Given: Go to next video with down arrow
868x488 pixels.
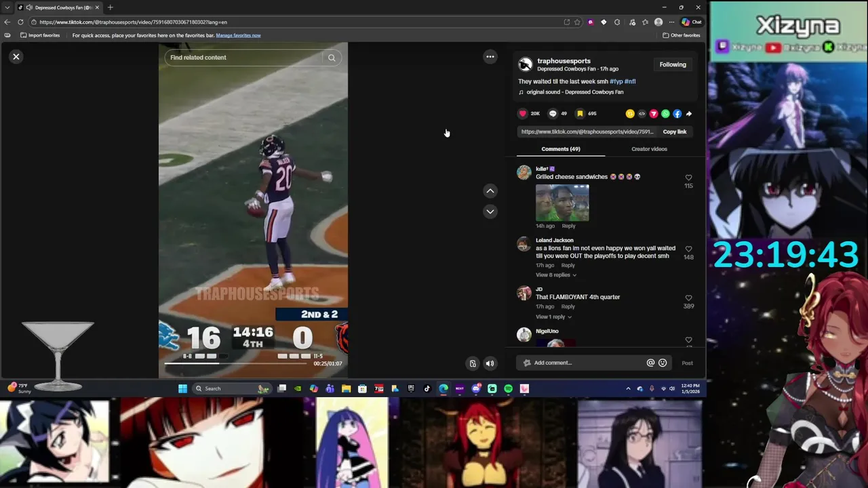Looking at the screenshot, I should [x=490, y=211].
